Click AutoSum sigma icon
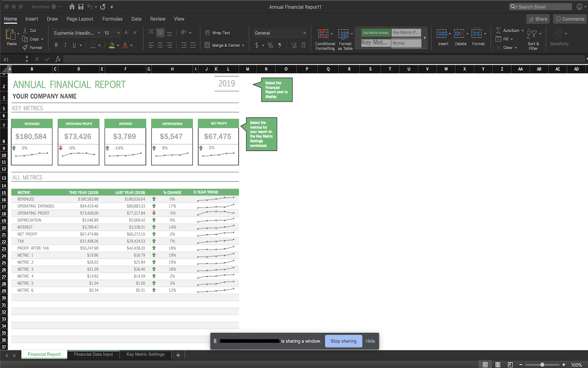This screenshot has width=588, height=368. 499,30
